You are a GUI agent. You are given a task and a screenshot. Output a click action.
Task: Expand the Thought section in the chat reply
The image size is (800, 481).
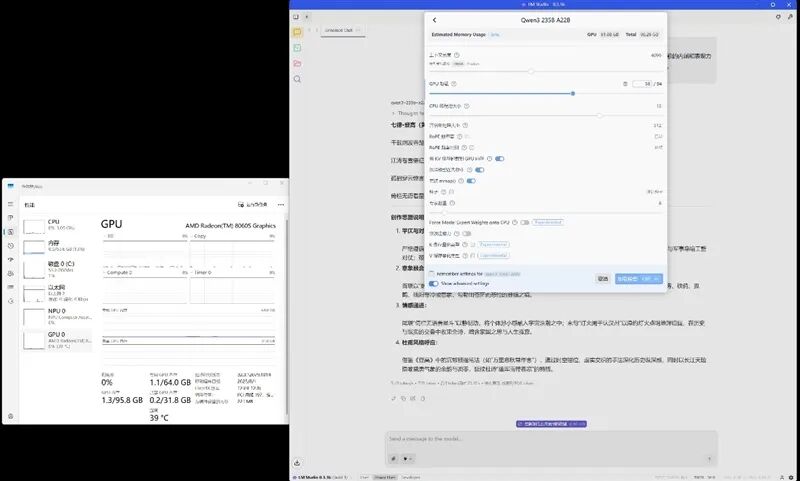pos(407,113)
